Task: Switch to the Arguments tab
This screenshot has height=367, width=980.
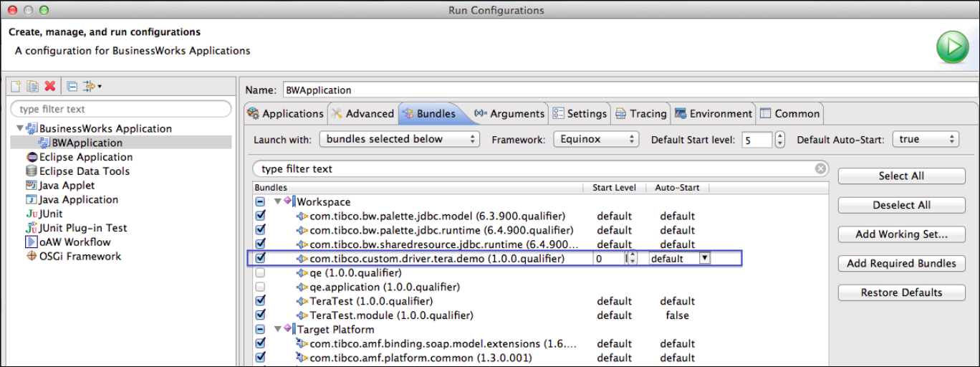Action: [509, 113]
